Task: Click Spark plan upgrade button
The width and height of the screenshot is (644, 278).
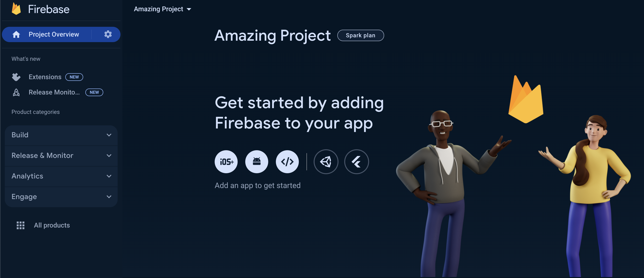Action: (361, 35)
